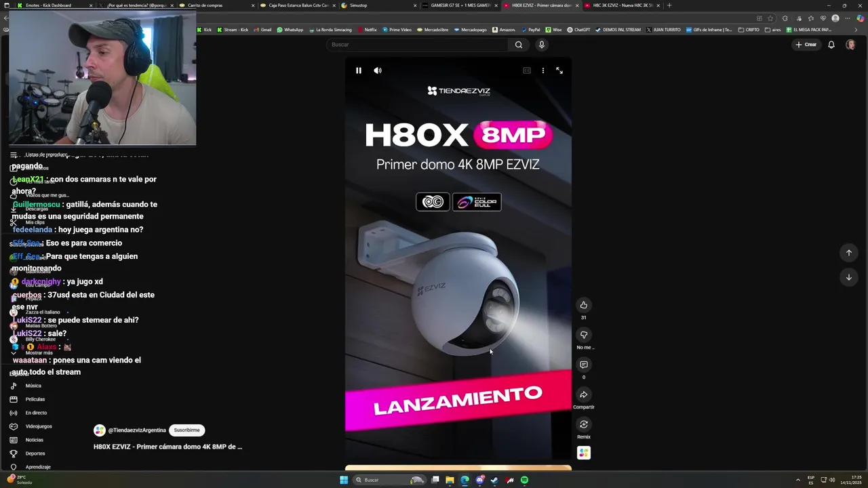Go to the next Short with down arrow

[x=848, y=277]
